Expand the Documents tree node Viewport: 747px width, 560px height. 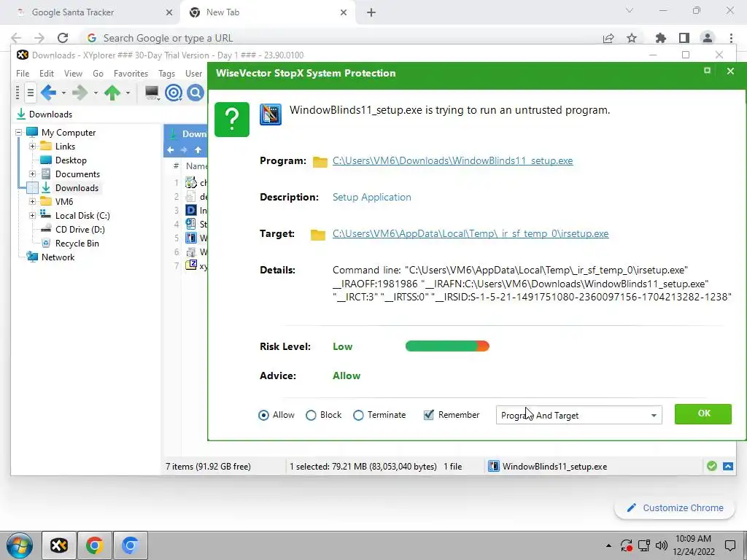click(x=32, y=174)
